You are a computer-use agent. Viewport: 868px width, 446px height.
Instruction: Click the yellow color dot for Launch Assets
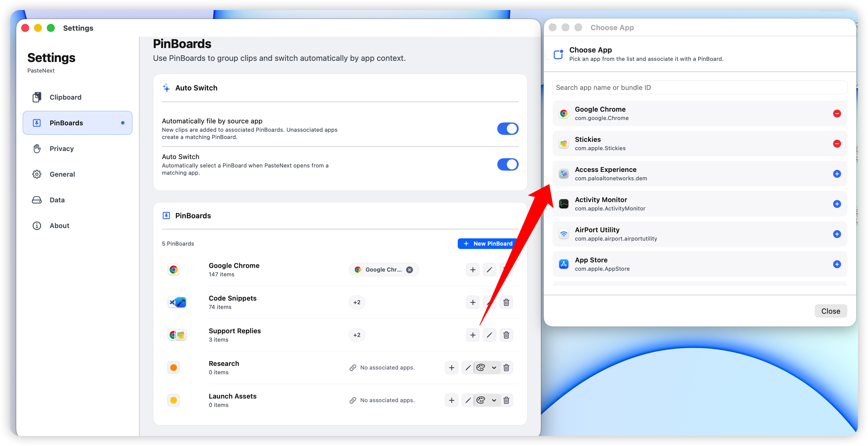point(174,400)
